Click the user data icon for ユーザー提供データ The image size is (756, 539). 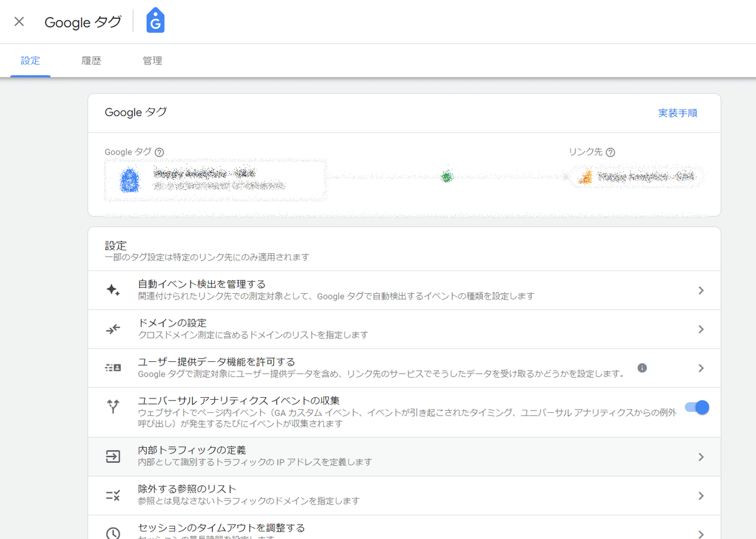113,368
